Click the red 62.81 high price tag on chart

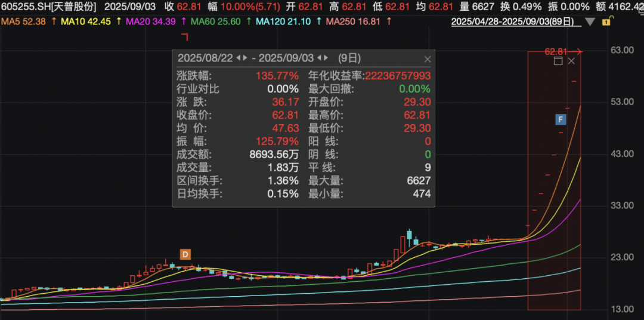(x=556, y=51)
